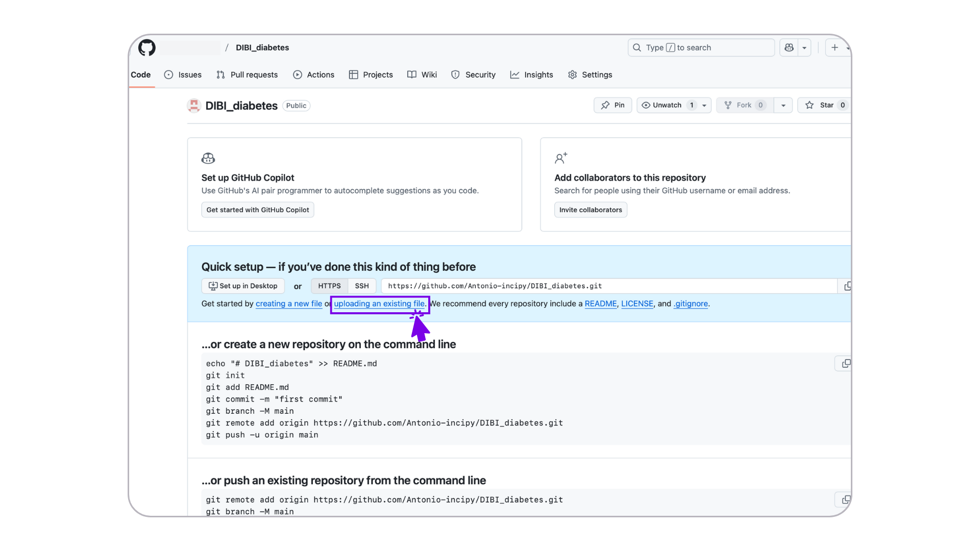
Task: Click the 'git init' command line
Action: (225, 375)
